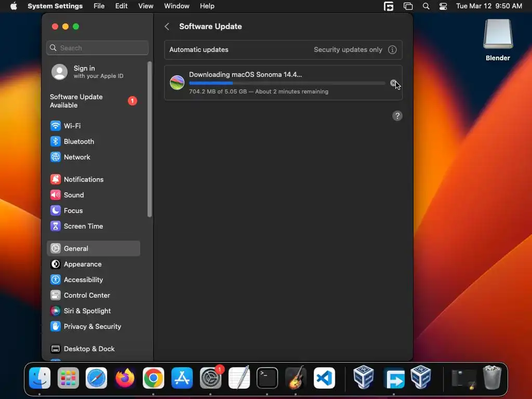This screenshot has height=399, width=532.
Task: Click "Downloading macOS Sonoma 14.4..." text
Action: [x=245, y=75]
